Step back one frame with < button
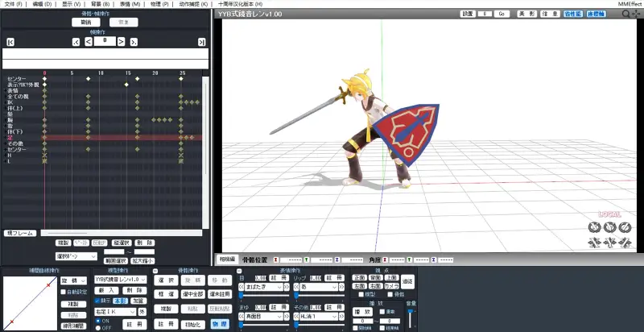The image size is (644, 332). [x=89, y=42]
